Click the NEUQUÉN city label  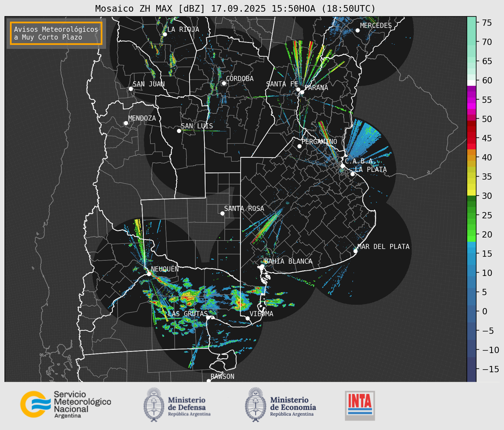(165, 269)
